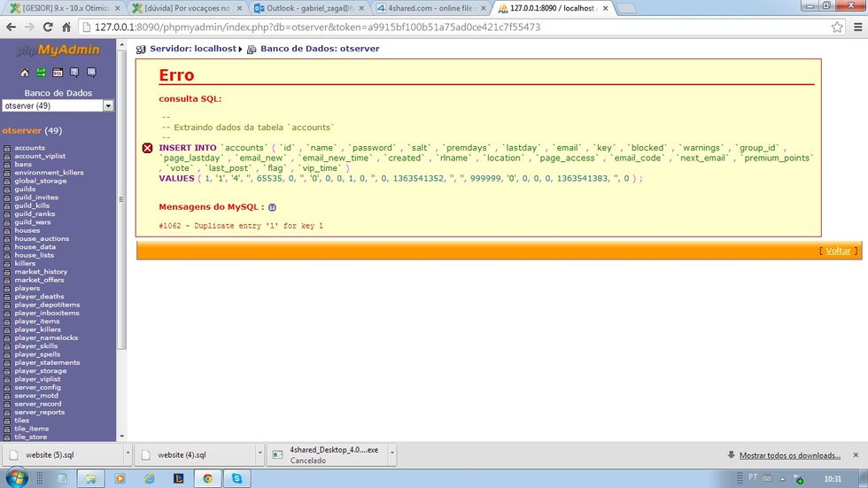The image size is (868, 488).
Task: Click the otserver database heading link
Action: click(21, 130)
